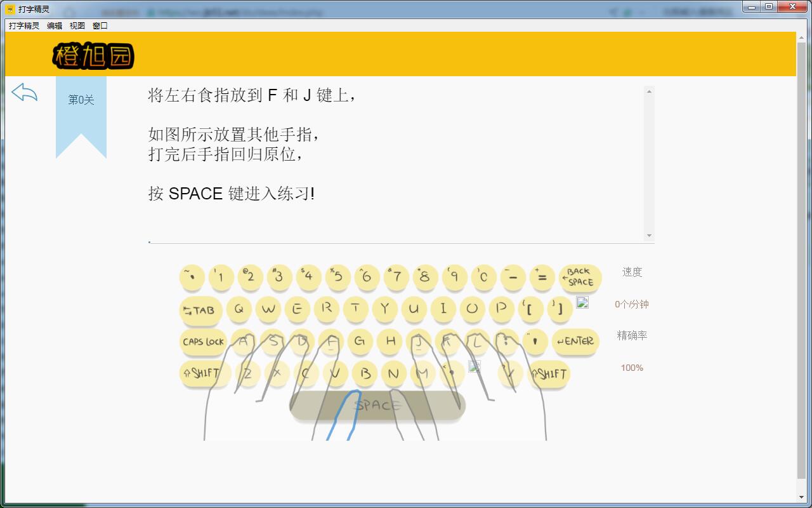Click the 100% accuracy stat text

click(x=632, y=368)
